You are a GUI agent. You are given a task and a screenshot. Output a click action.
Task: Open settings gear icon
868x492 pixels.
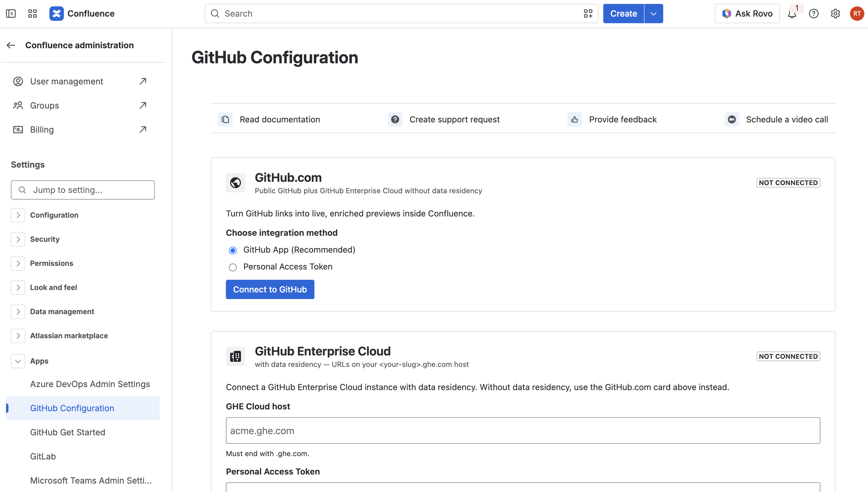[x=835, y=14]
